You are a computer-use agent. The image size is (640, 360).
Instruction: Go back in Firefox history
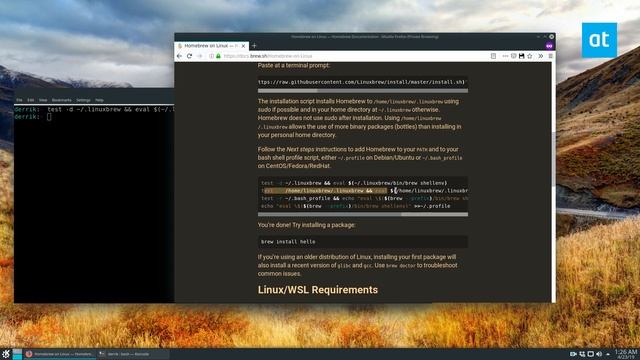pos(179,56)
